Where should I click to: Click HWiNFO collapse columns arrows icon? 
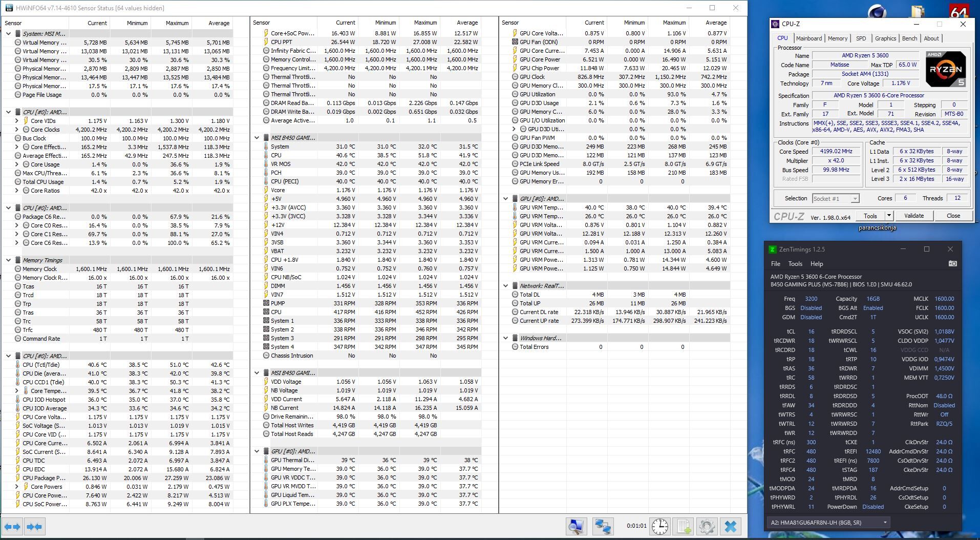[34, 526]
